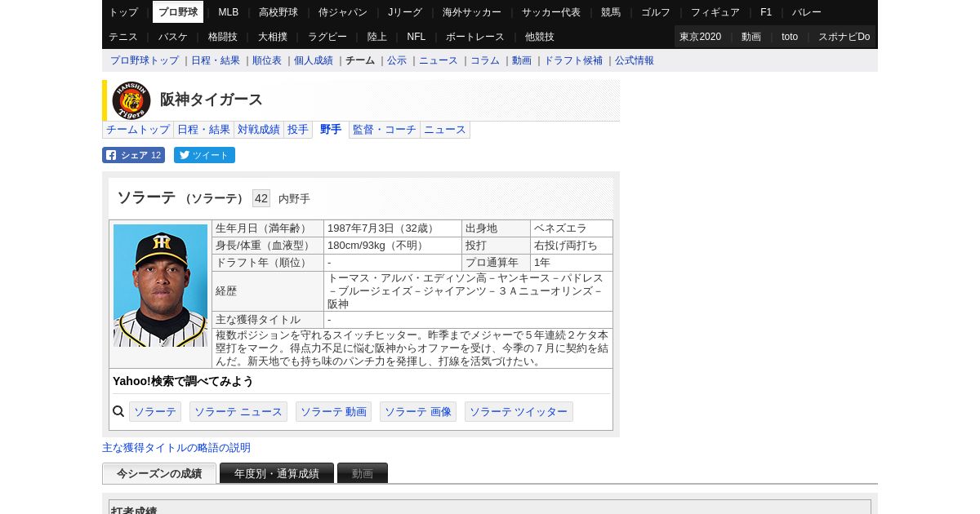Share the page via Facebook シェア button
The image size is (980, 514).
click(133, 155)
